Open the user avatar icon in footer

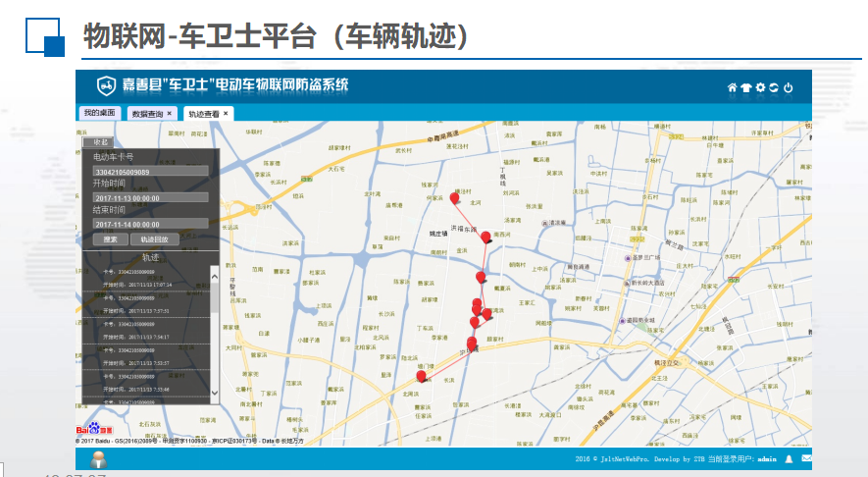tap(98, 459)
